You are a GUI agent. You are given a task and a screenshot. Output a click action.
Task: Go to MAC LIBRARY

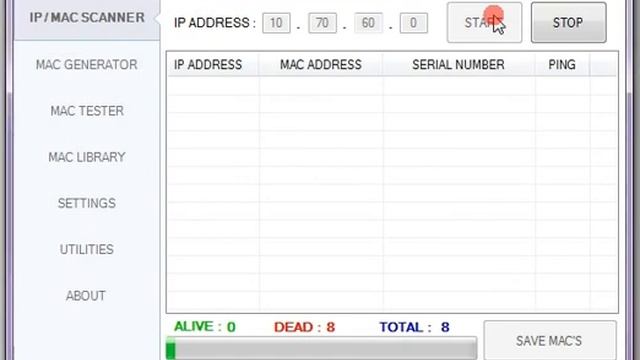[87, 157]
